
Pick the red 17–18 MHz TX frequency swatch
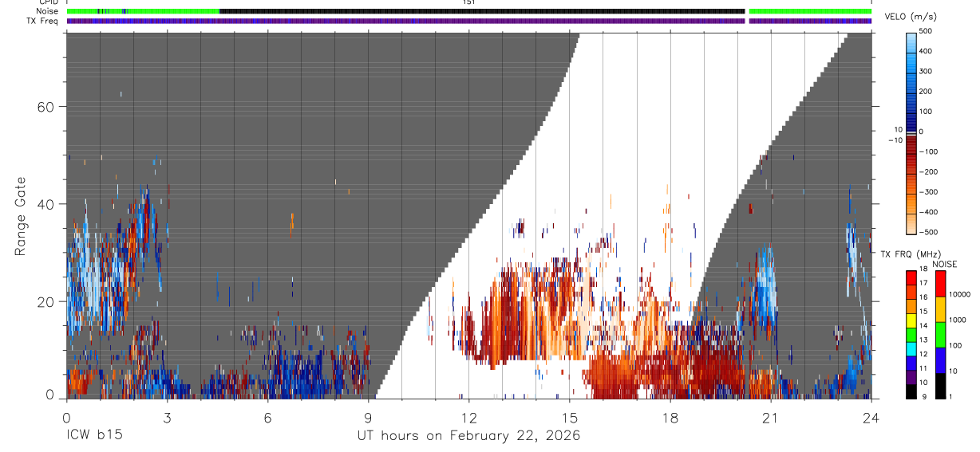click(911, 277)
